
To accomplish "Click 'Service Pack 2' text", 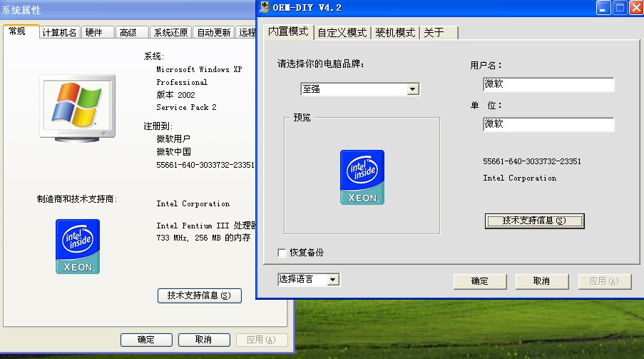I will point(186,107).
